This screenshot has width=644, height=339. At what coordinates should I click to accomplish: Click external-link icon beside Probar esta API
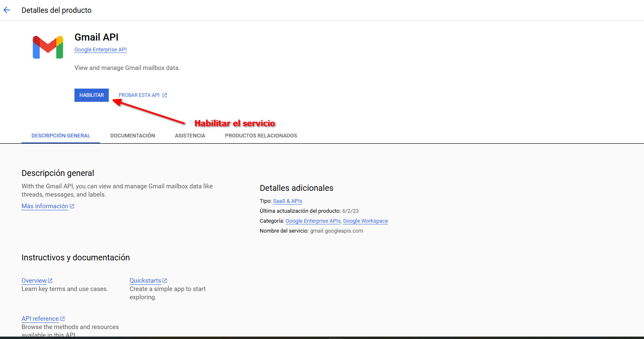tap(165, 95)
